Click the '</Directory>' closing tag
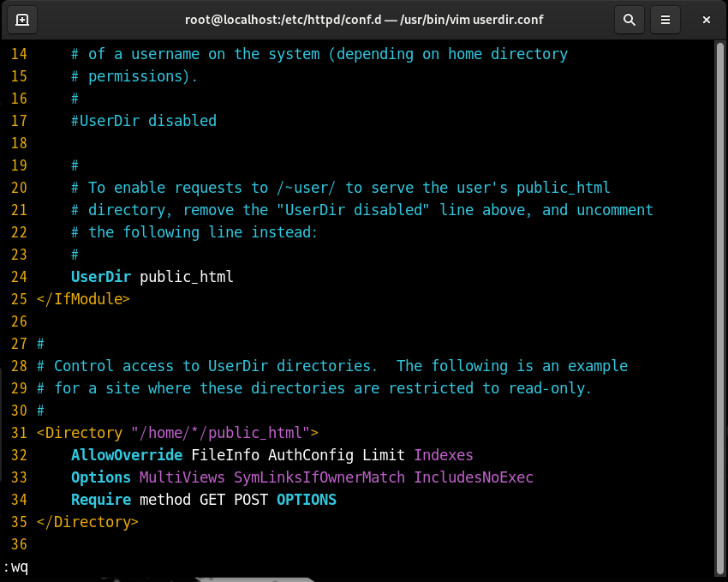The width and height of the screenshot is (728, 582). [87, 522]
